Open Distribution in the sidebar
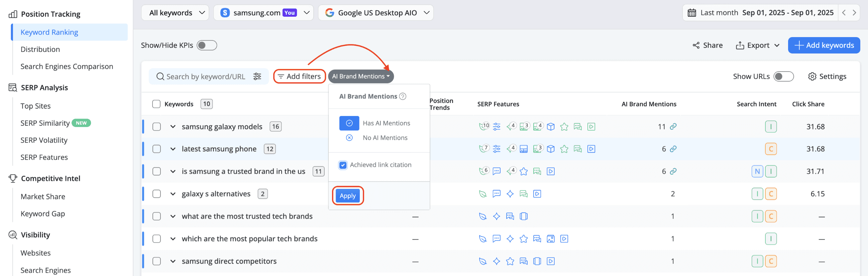Viewport: 868px width, 276px height. [40, 49]
